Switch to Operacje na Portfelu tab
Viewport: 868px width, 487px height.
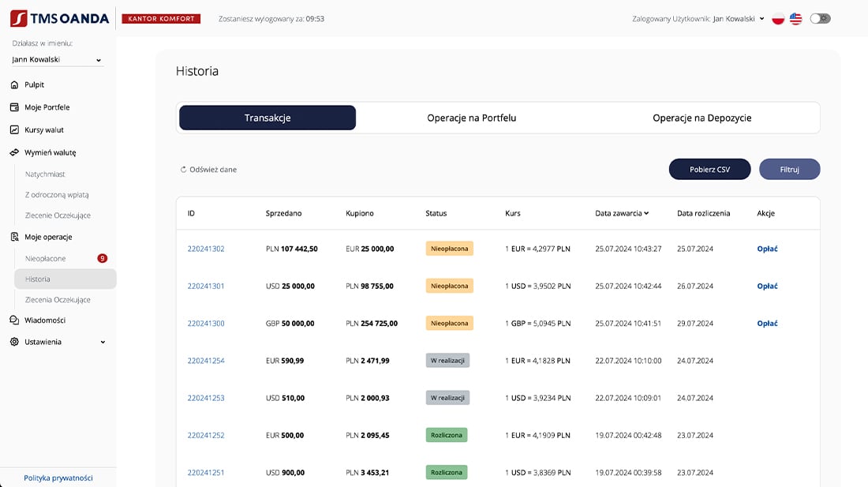click(471, 118)
